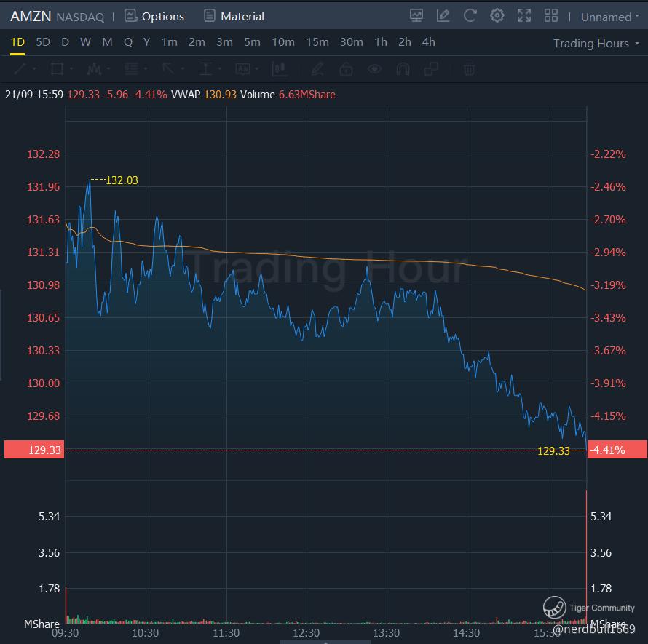This screenshot has width=648, height=644.
Task: Click the 12:30 time axis label
Action: (x=307, y=633)
